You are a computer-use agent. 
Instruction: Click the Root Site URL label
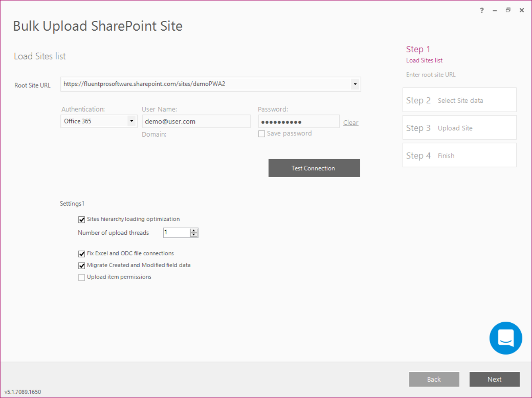[x=32, y=85]
